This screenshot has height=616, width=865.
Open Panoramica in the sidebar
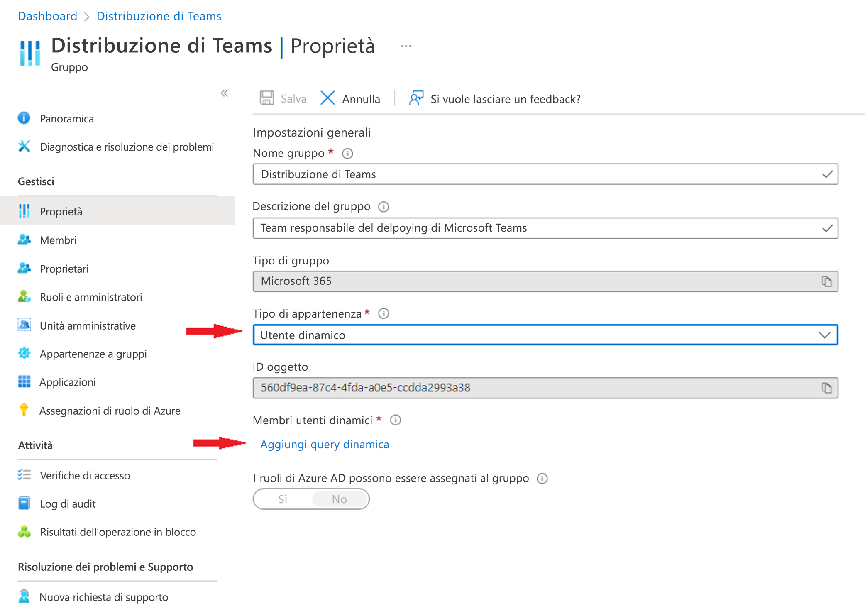[x=66, y=119]
